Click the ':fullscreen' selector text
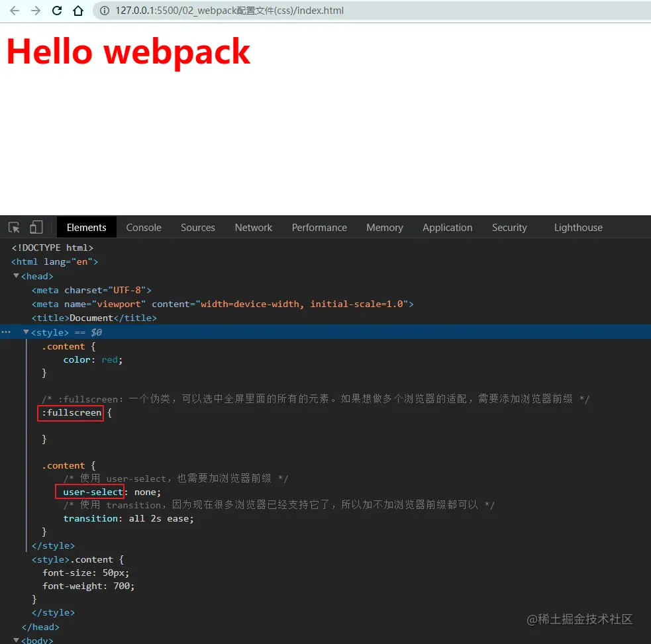 [72, 413]
